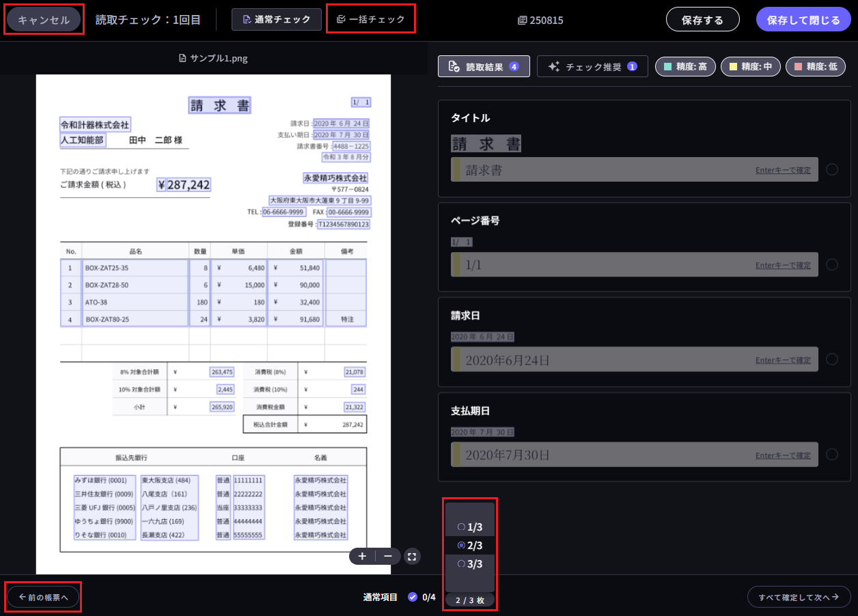The image size is (858, 616).
Task: Select the 3/3 page radio option
Action: point(470,563)
